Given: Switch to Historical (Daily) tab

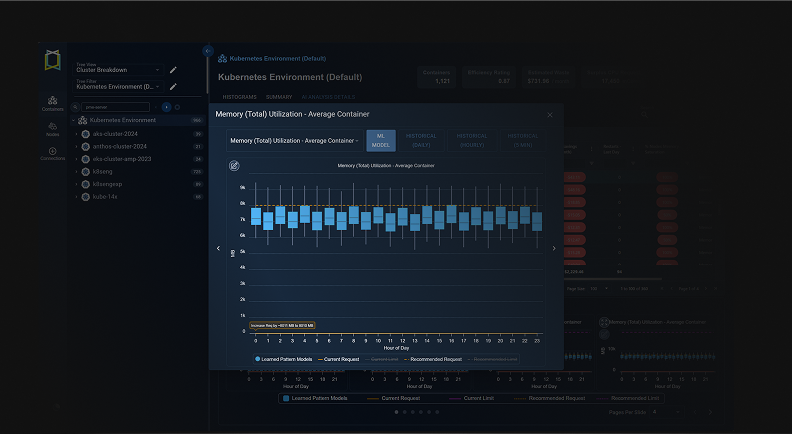Looking at the screenshot, I should pos(421,141).
